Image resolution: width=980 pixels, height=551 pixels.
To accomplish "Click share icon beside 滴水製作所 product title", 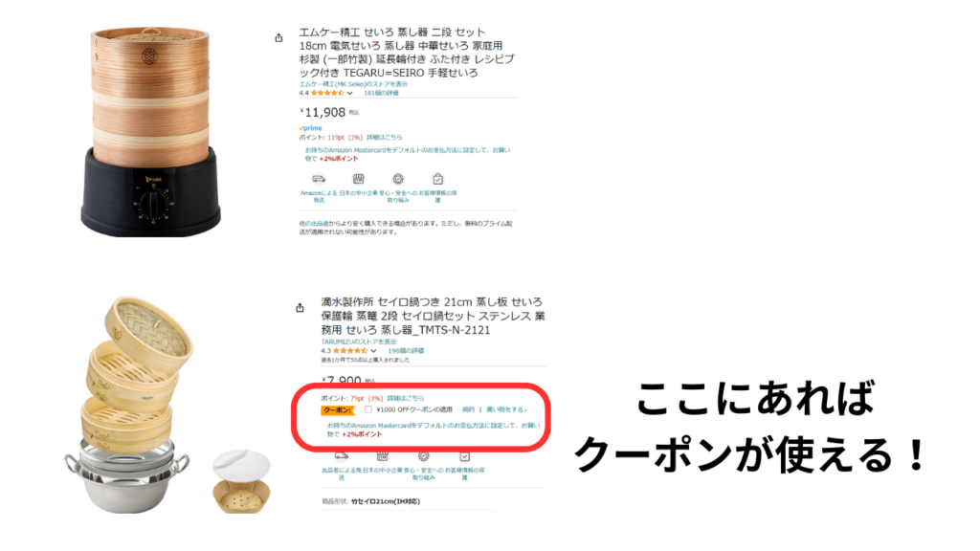I will point(300,307).
